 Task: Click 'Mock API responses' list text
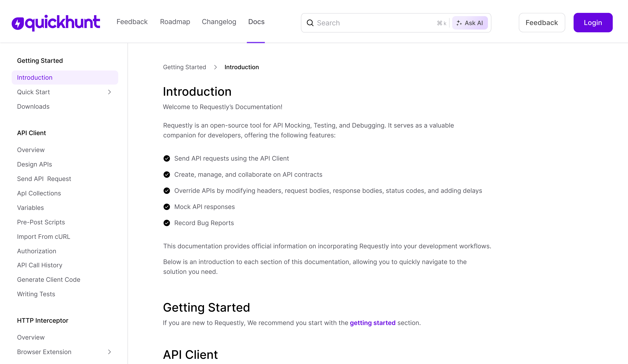click(204, 207)
